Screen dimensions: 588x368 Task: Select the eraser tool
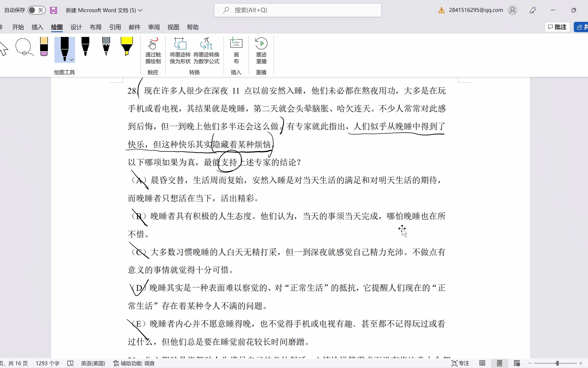point(44,47)
